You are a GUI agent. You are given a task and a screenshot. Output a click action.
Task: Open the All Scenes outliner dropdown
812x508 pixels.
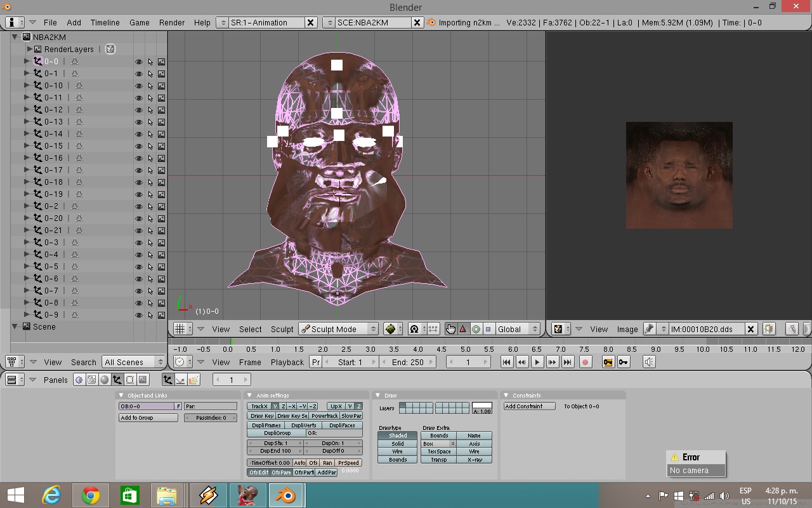point(133,362)
